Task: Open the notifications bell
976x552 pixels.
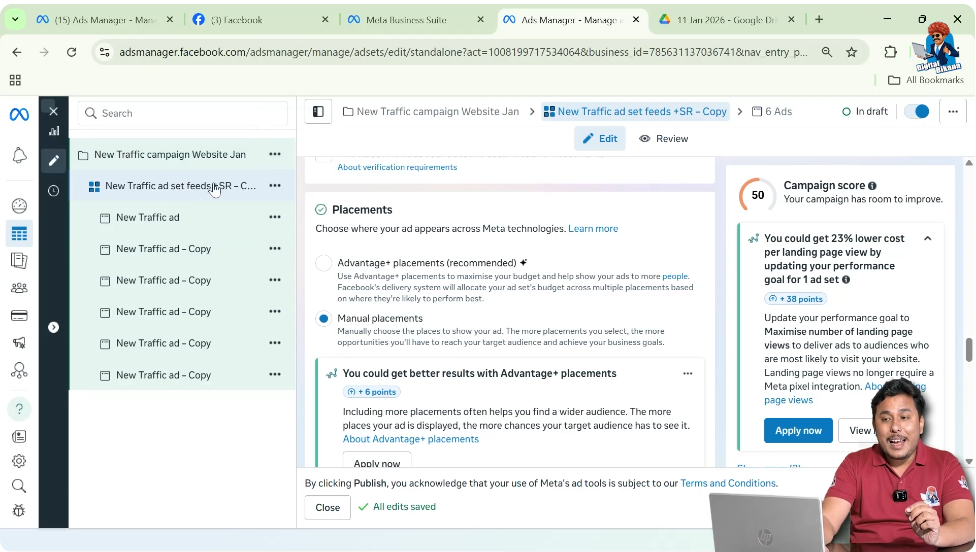Action: 19,155
